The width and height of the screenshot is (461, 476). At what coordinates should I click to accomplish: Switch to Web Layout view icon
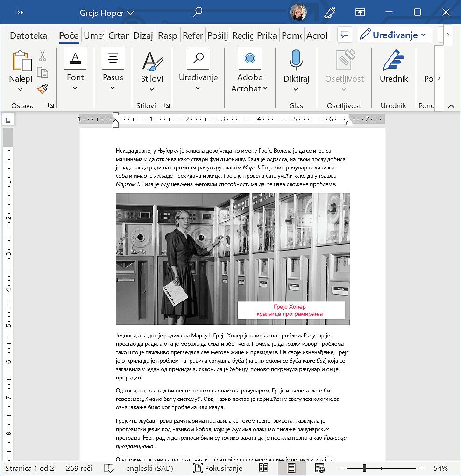pyautogui.click(x=319, y=468)
